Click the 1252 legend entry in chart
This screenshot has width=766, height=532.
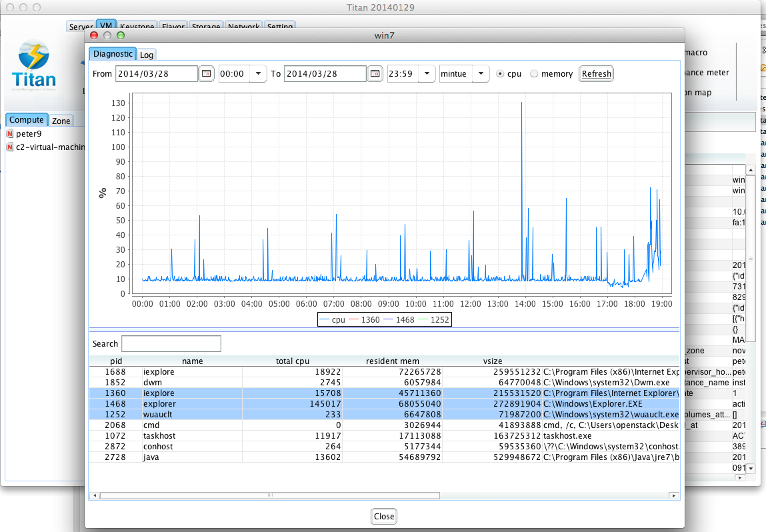pos(434,320)
